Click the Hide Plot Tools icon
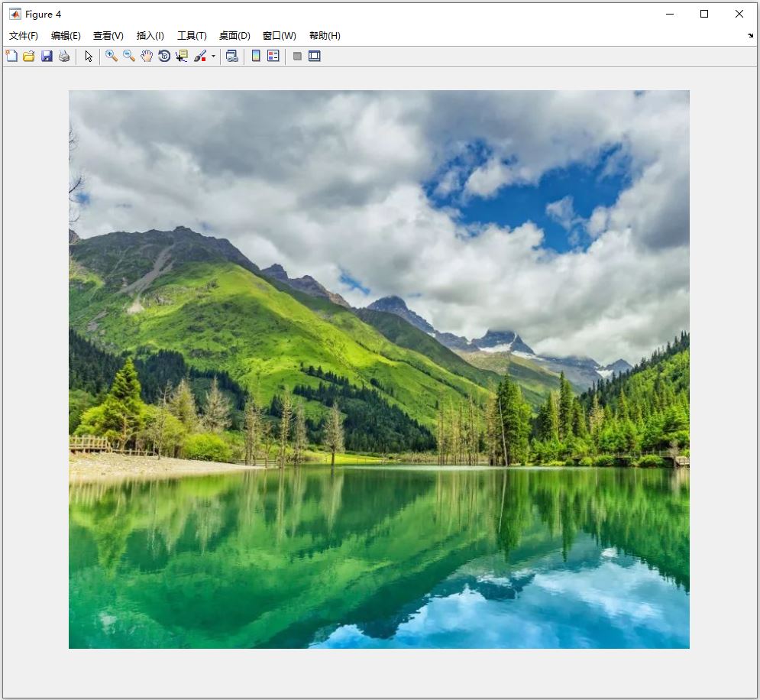The image size is (760, 700). (x=297, y=57)
